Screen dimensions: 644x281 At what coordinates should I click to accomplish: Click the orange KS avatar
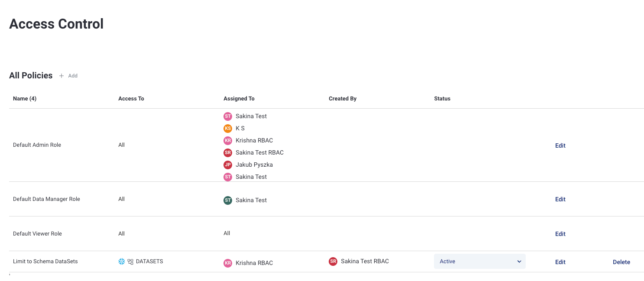tap(228, 128)
